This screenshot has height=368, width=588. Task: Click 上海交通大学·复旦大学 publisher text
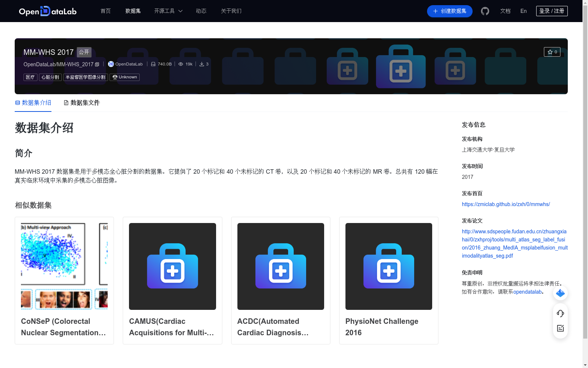(x=488, y=150)
